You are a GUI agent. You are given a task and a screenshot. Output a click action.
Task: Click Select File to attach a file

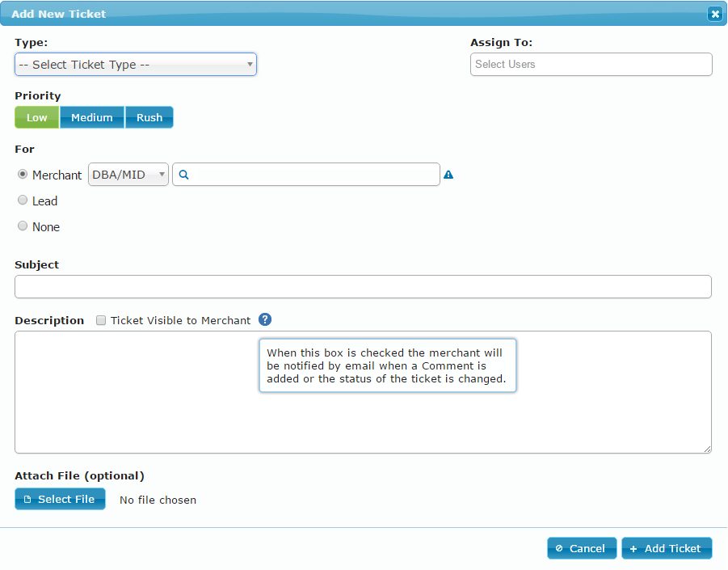click(x=60, y=500)
